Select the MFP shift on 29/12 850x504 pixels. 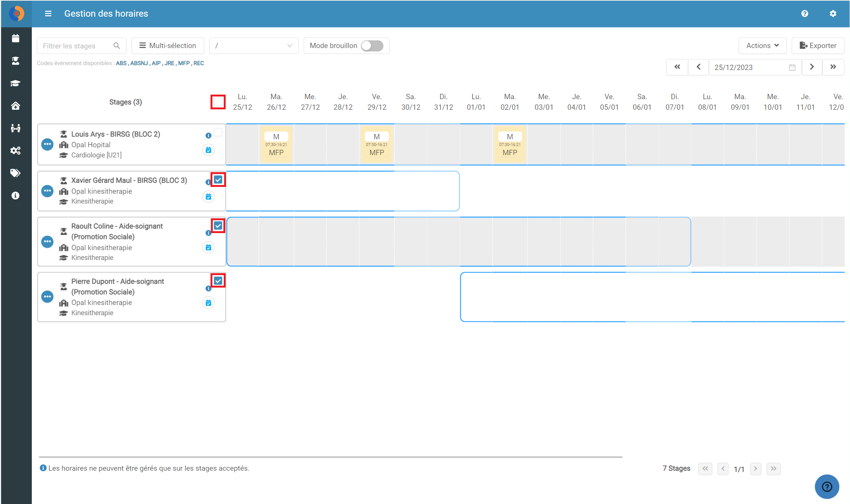coord(377,145)
